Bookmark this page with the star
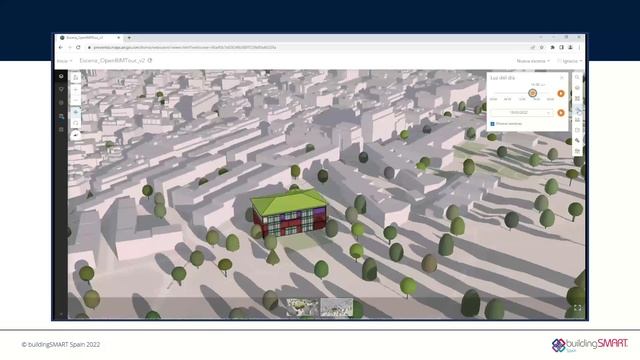The height and width of the screenshot is (360, 640). [542, 48]
